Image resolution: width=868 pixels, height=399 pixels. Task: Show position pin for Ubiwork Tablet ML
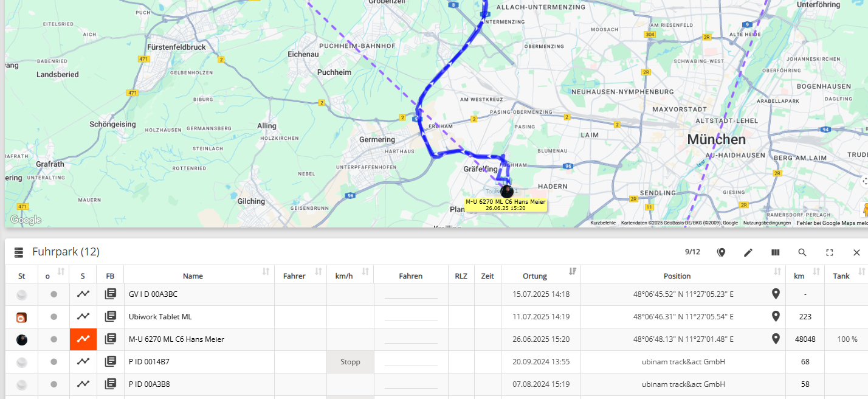click(776, 316)
